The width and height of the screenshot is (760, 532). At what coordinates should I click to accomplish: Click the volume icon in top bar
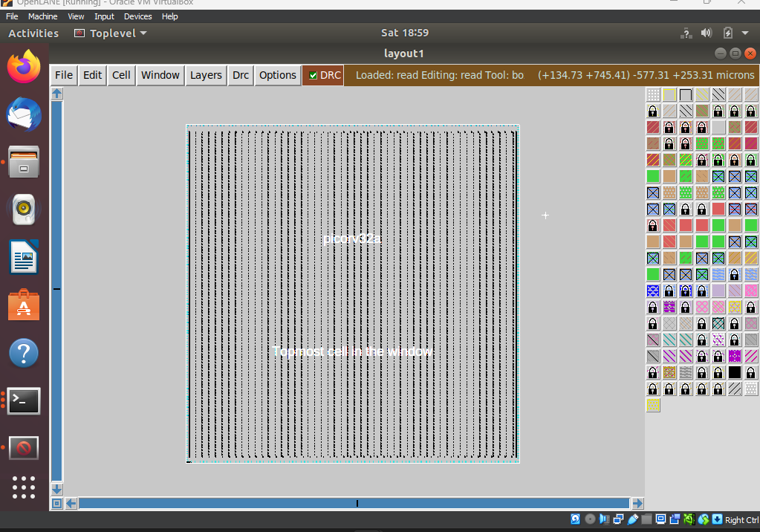(707, 33)
